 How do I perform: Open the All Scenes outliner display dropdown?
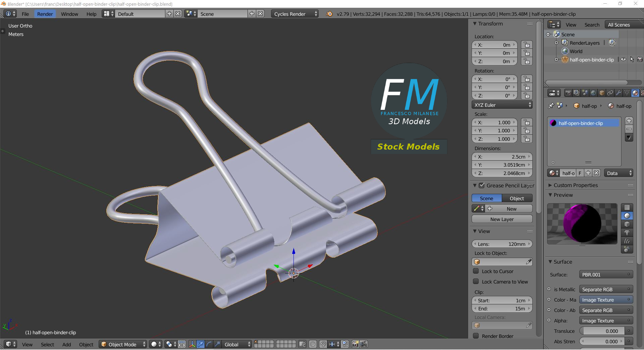click(x=625, y=25)
